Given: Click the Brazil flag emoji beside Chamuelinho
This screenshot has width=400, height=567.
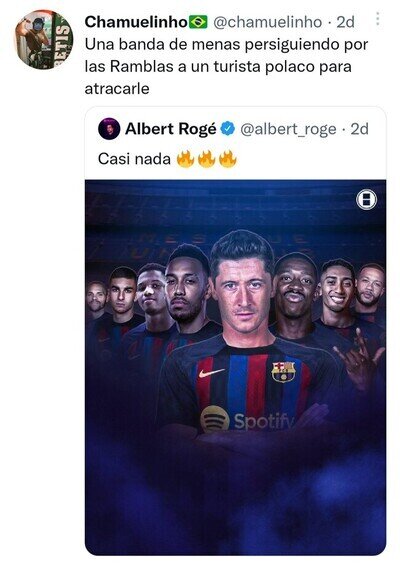Looking at the screenshot, I should 198,22.
